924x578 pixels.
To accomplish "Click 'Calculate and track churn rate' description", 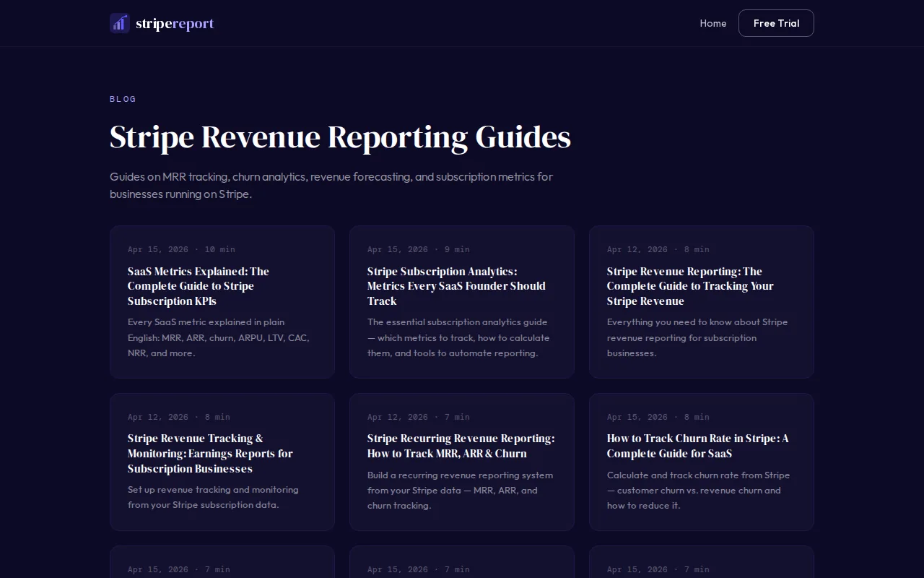I will (698, 491).
